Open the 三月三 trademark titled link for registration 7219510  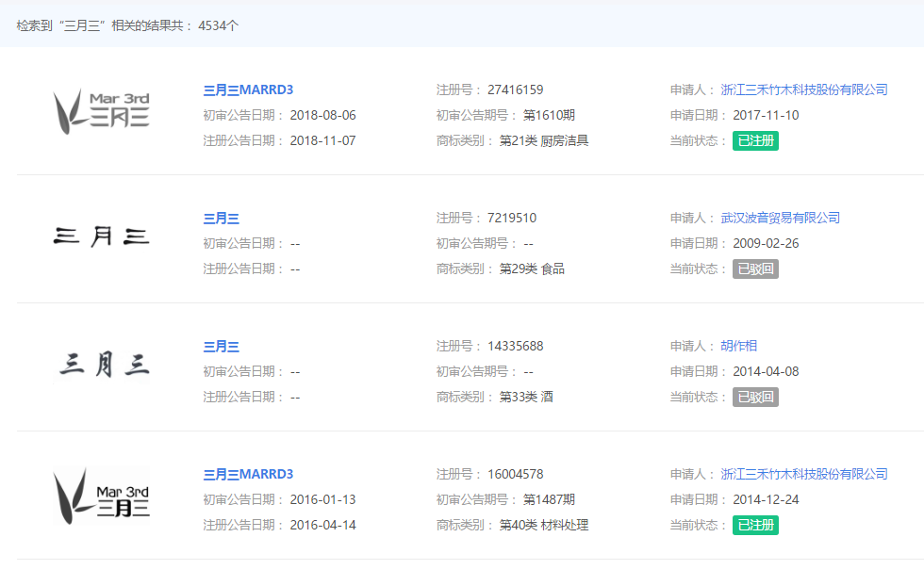click(x=221, y=219)
